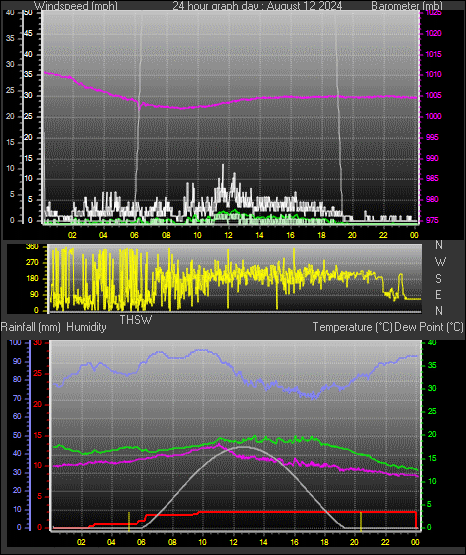Click the "Rainfall (mm)" label
The height and width of the screenshot is (555, 466).
[x=31, y=327]
